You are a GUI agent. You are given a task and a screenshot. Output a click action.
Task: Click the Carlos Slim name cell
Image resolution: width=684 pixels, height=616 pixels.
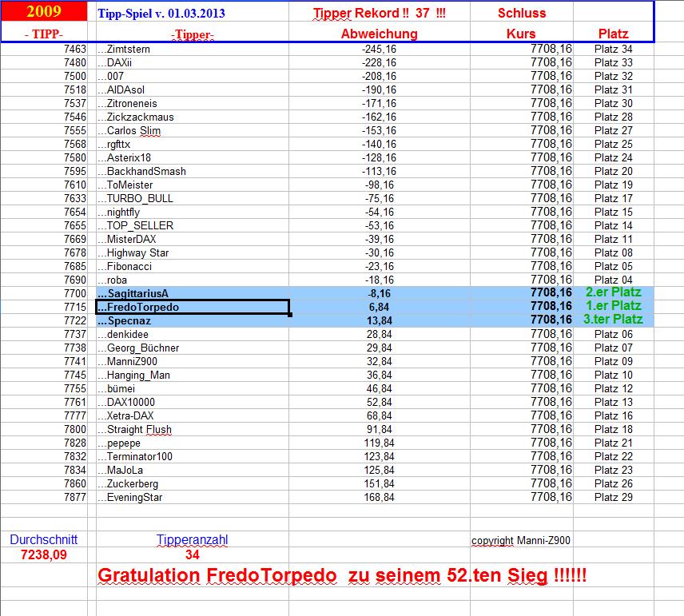tap(193, 130)
